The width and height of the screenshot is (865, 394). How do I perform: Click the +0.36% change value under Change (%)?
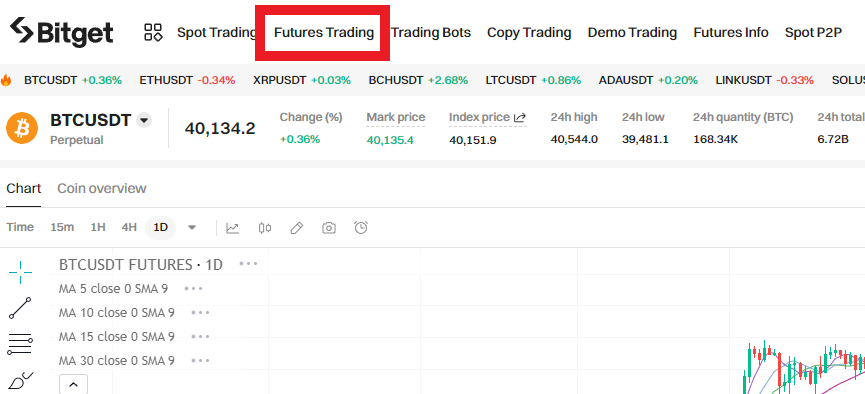tap(300, 139)
